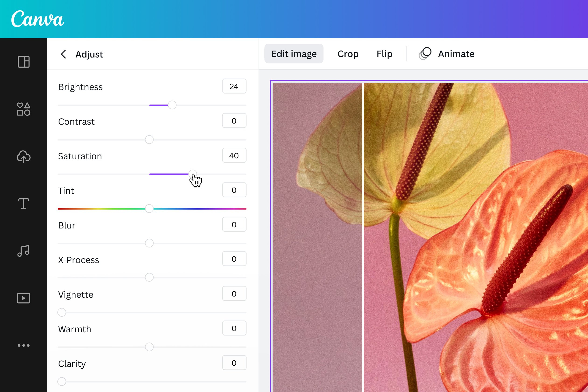The height and width of the screenshot is (392, 588).
Task: Open the Flip options
Action: (384, 53)
